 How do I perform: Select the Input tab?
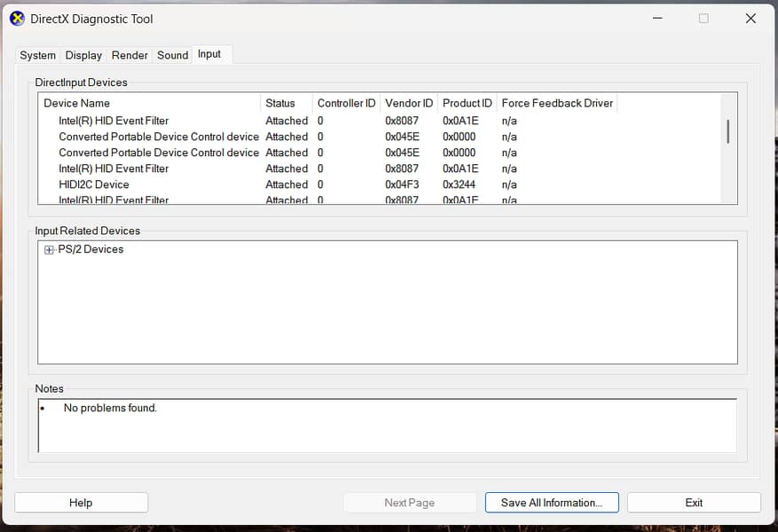click(209, 54)
